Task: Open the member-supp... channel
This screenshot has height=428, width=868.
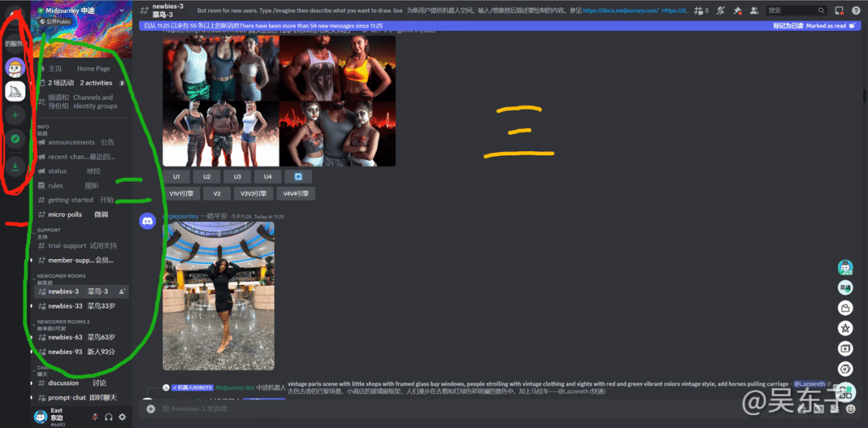Action: point(81,260)
